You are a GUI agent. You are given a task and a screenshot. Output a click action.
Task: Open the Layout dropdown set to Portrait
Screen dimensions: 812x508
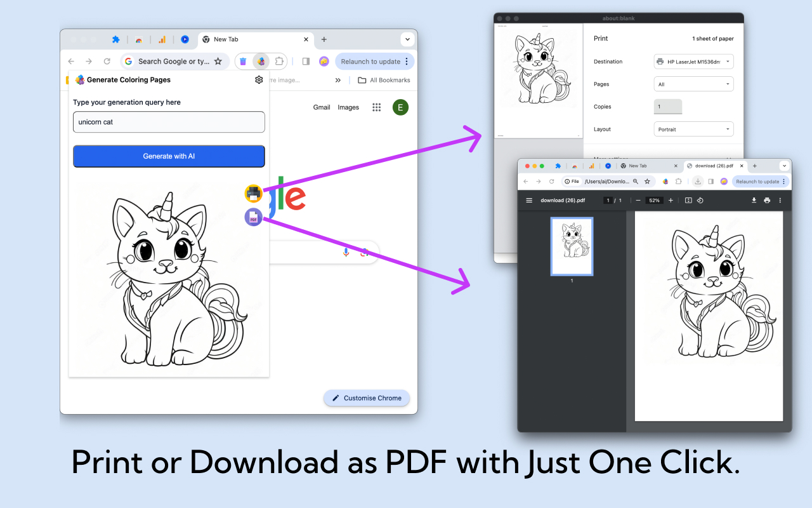tap(694, 129)
